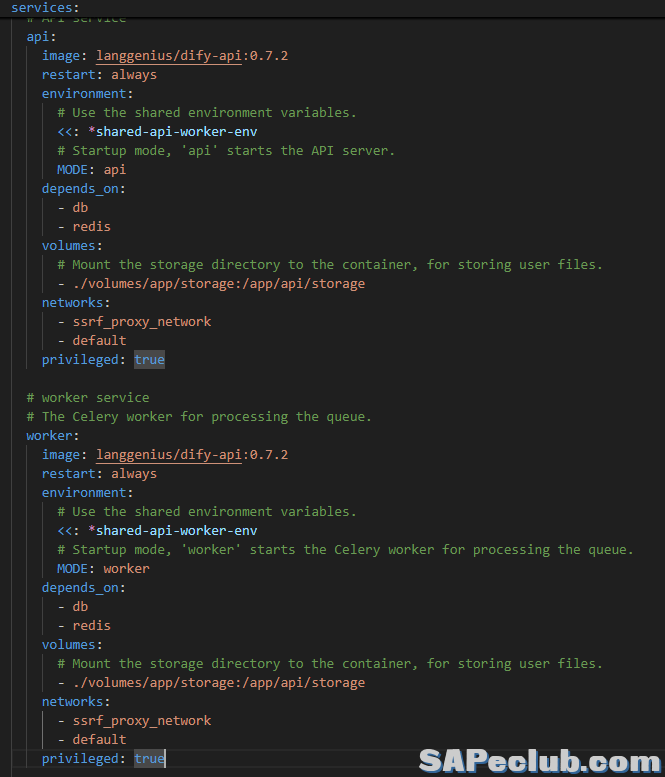Viewport: 665px width, 777px height.
Task: Click "default" under worker's networks
Action: click(x=99, y=740)
